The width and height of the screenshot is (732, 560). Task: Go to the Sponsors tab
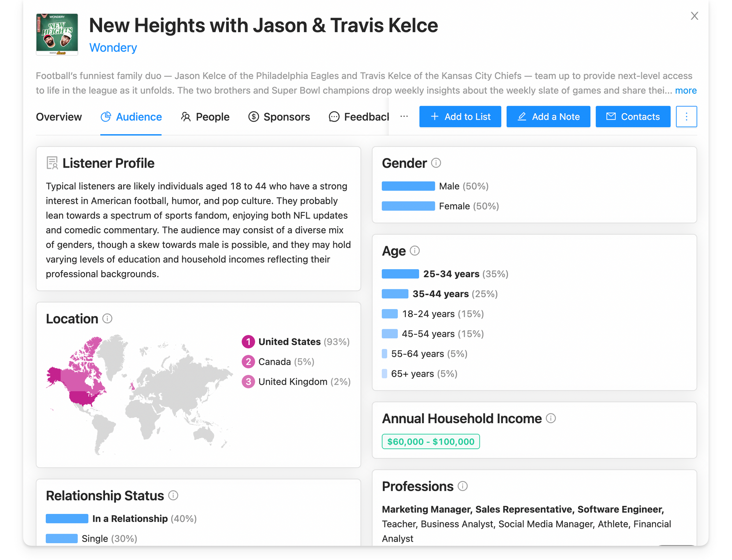click(279, 117)
